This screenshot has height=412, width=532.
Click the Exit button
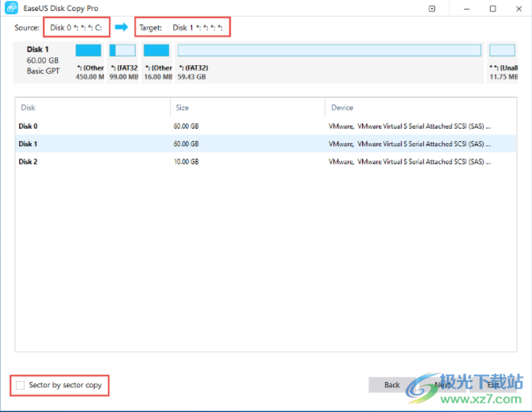pyautogui.click(x=493, y=385)
